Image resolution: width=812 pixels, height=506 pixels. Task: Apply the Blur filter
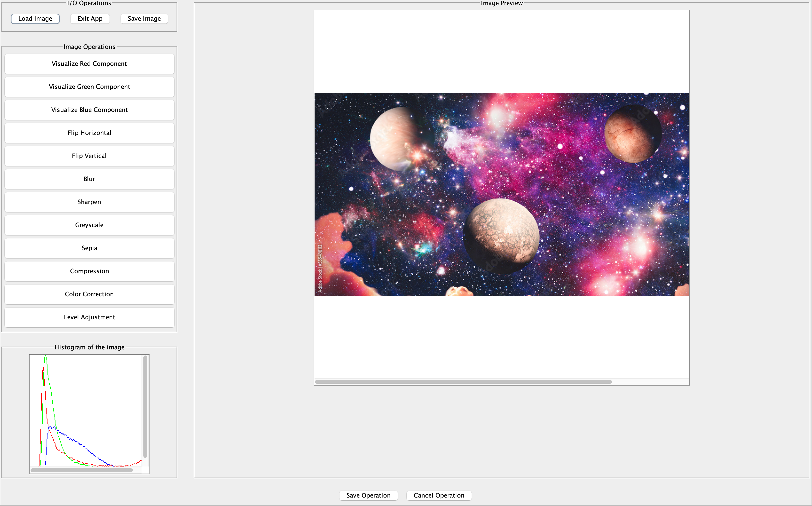coord(89,179)
